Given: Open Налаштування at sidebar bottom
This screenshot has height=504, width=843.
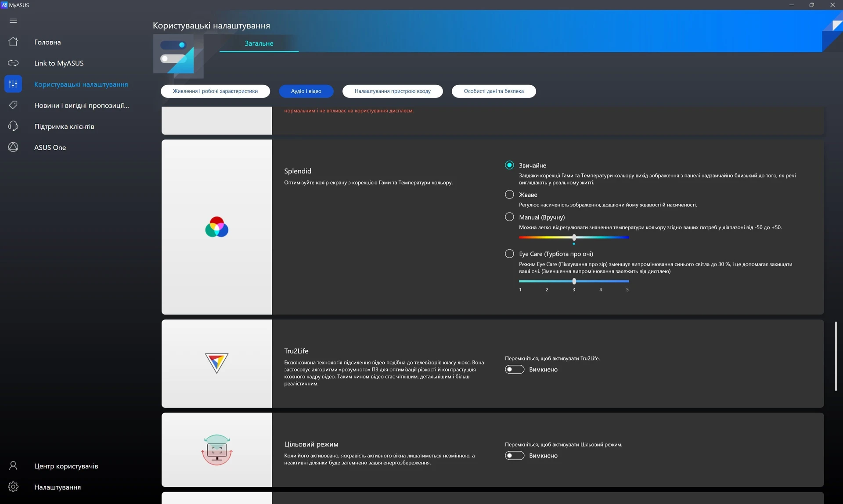Looking at the screenshot, I should point(58,487).
